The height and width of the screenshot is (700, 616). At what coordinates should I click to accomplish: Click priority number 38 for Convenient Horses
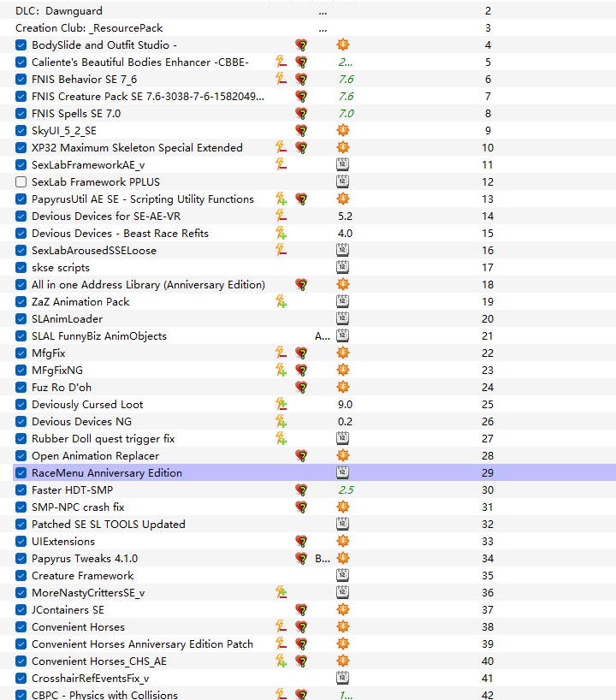tap(488, 626)
